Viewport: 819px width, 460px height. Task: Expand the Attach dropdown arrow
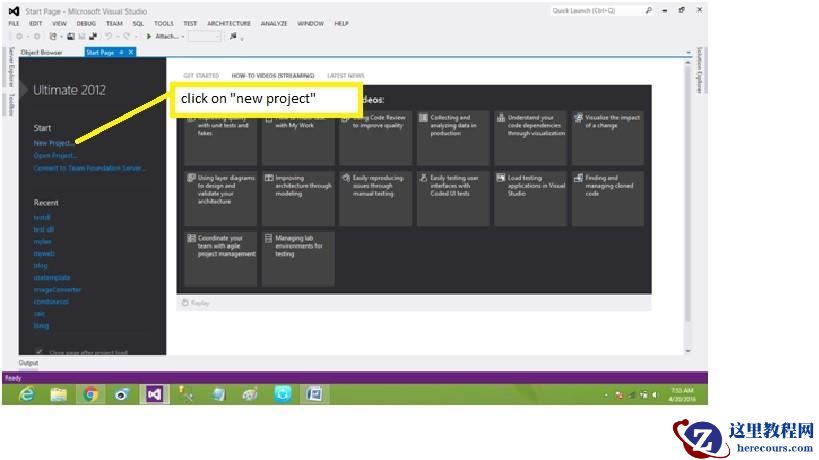[183, 37]
